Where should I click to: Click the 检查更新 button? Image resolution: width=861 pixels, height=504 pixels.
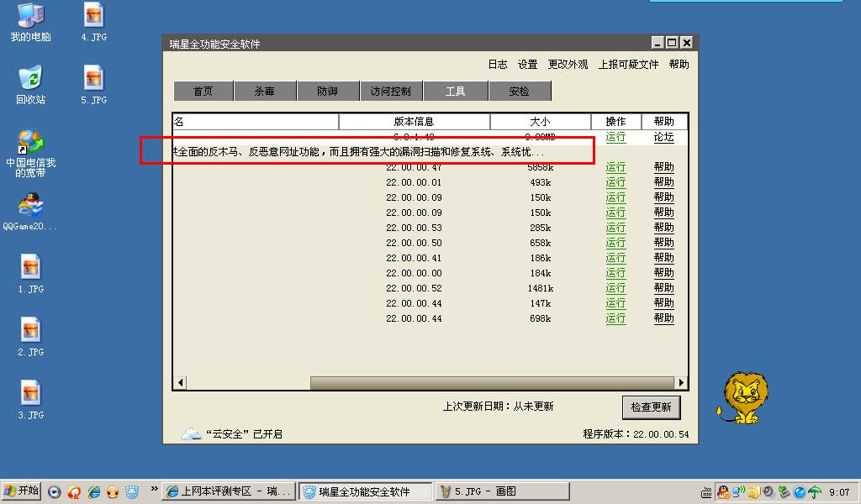coord(652,407)
